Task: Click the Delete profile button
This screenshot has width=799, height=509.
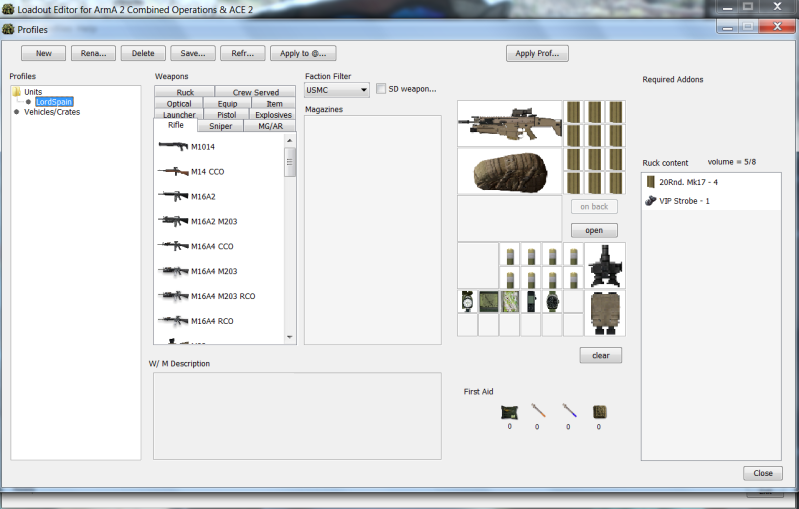Action: click(x=143, y=53)
